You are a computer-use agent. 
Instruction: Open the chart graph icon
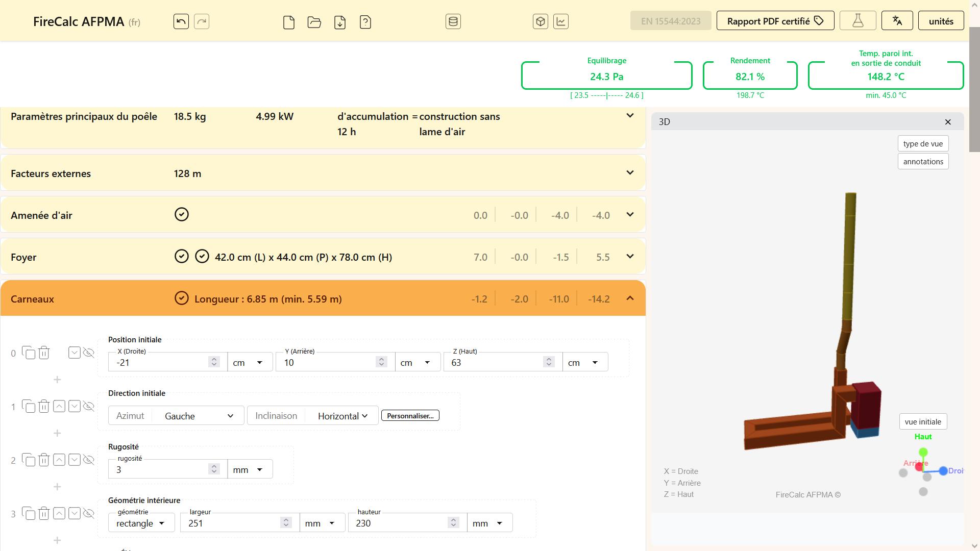561,21
